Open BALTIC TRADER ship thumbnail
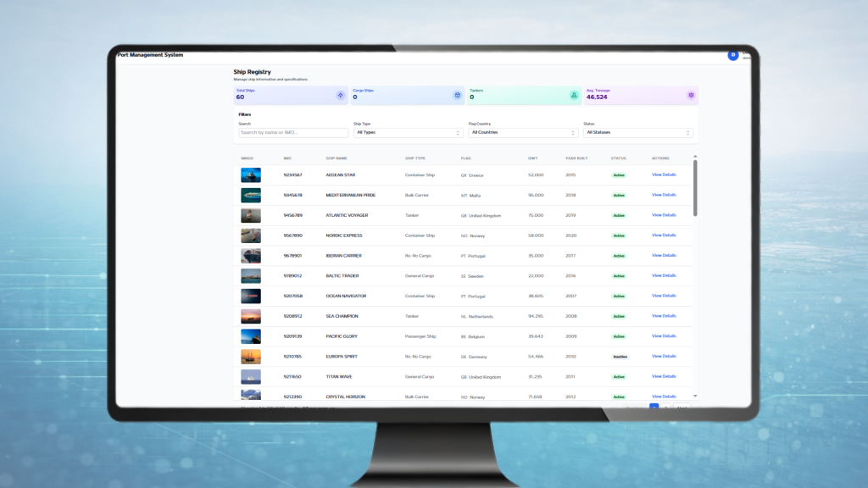 point(251,275)
